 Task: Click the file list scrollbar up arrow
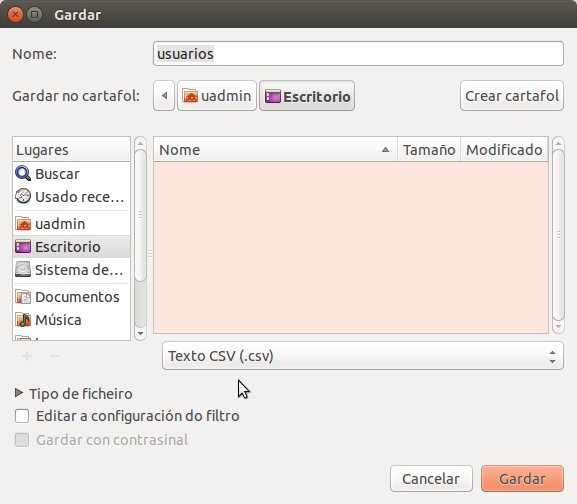point(558,143)
